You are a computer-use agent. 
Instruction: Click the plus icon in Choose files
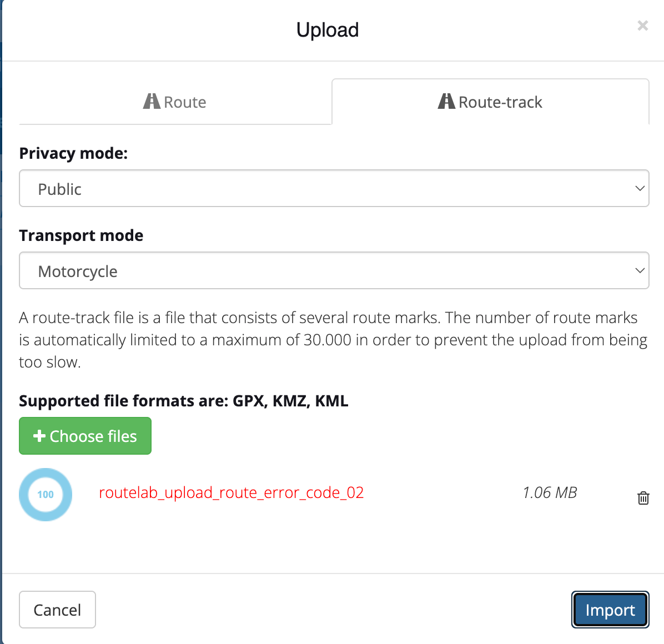pyautogui.click(x=39, y=436)
